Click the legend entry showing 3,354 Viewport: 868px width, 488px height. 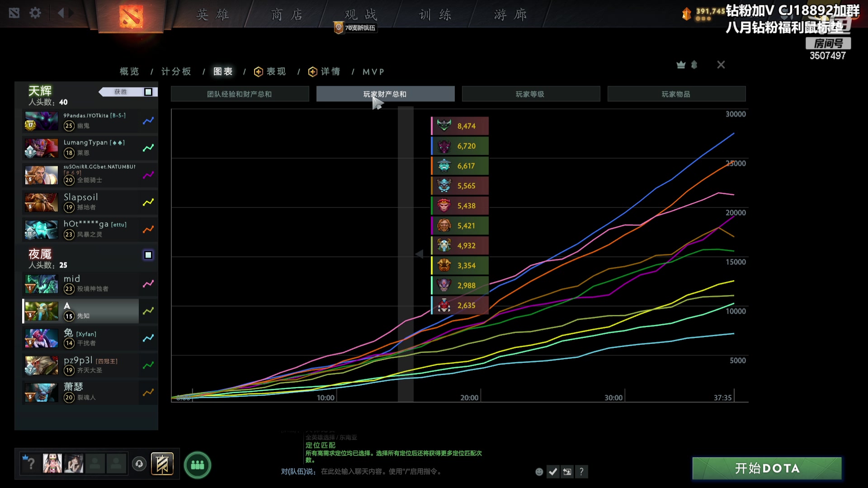(460, 266)
